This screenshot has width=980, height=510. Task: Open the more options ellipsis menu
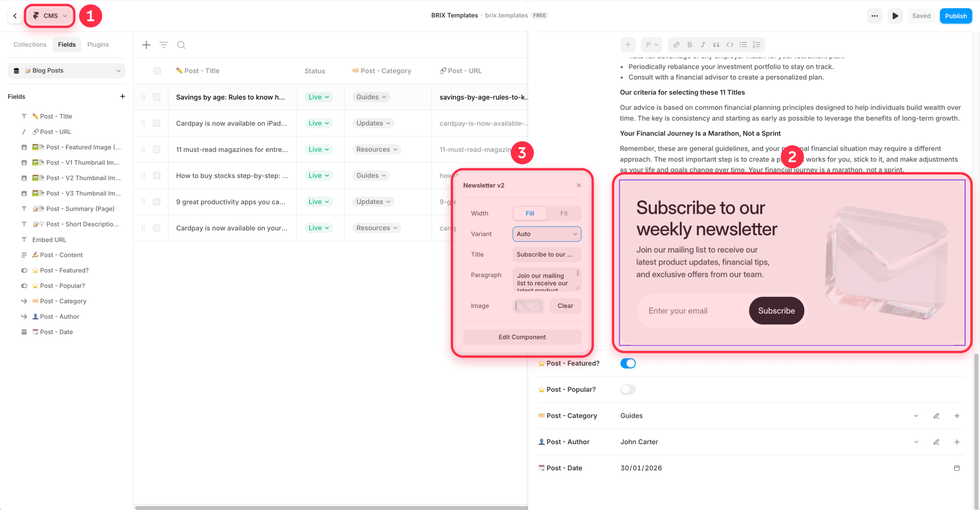[874, 16]
